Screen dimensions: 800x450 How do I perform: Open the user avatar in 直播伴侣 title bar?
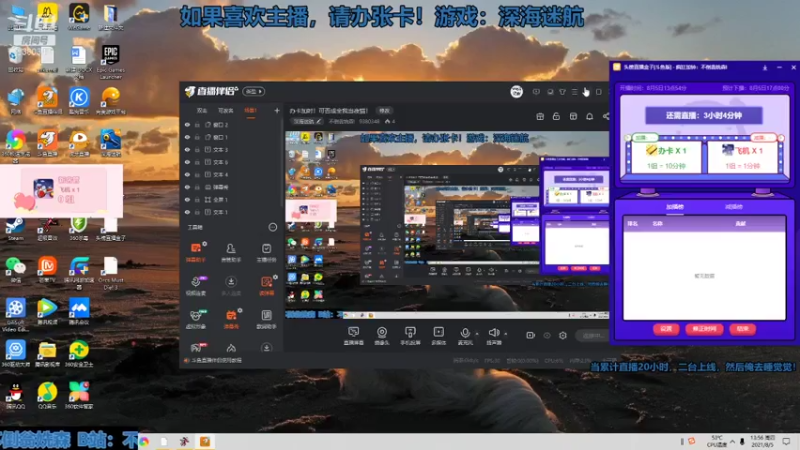point(516,92)
